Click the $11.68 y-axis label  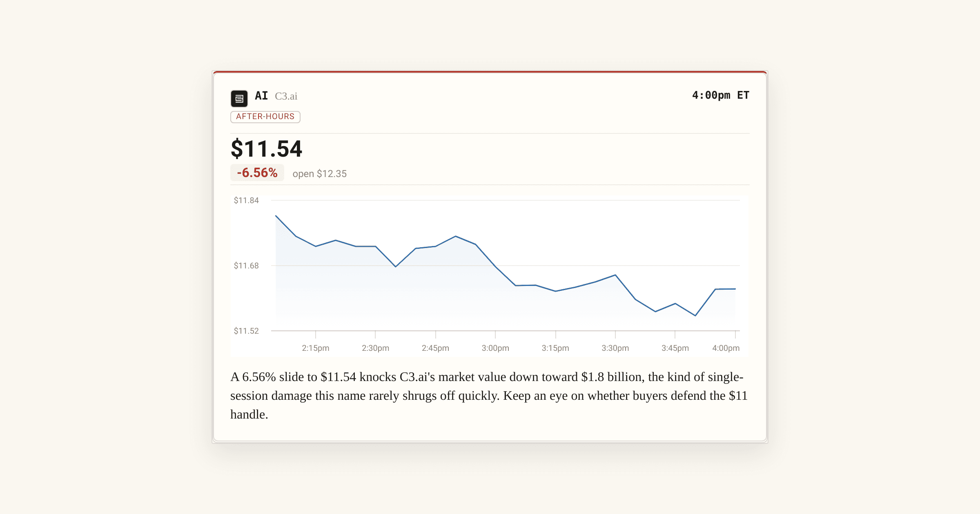tap(246, 266)
